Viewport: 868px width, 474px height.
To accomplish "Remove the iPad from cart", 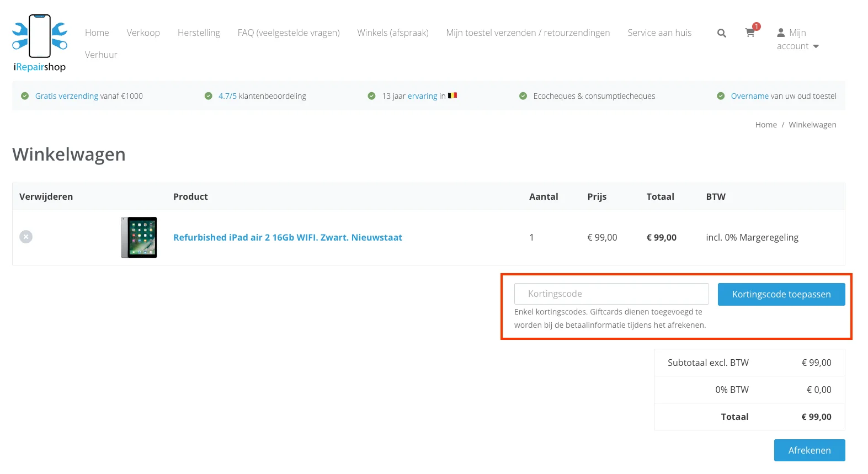I will 26,237.
